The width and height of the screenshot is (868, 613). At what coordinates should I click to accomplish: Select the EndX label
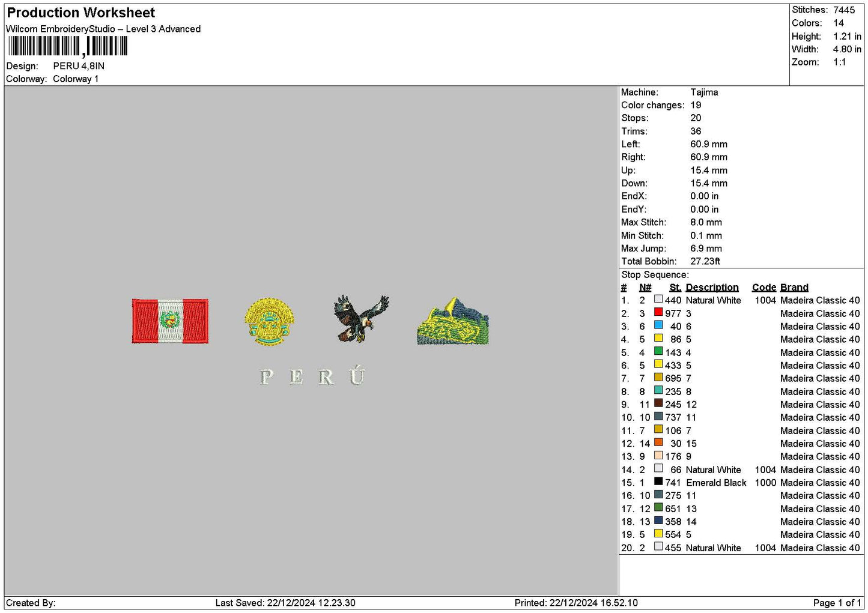[633, 196]
